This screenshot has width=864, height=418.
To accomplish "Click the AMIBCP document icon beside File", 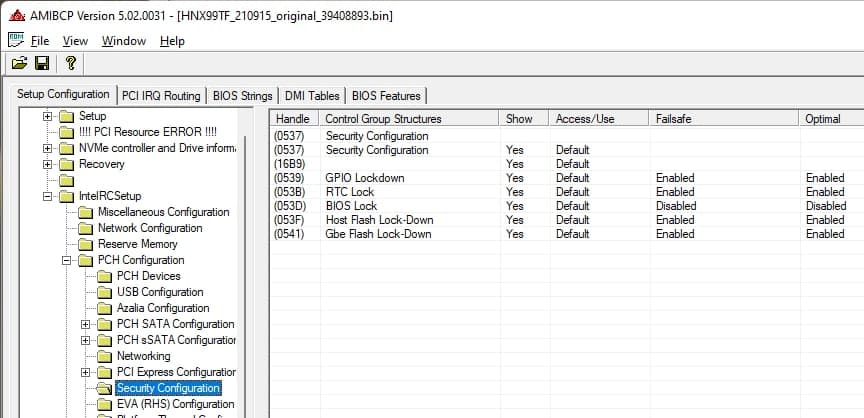I will (x=15, y=40).
